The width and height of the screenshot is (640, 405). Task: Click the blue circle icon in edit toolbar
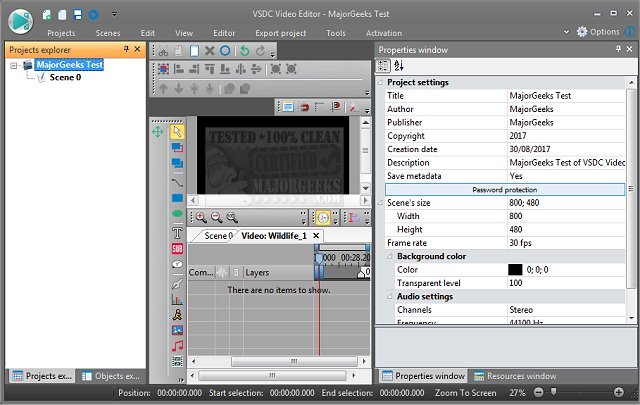pyautogui.click(x=225, y=51)
